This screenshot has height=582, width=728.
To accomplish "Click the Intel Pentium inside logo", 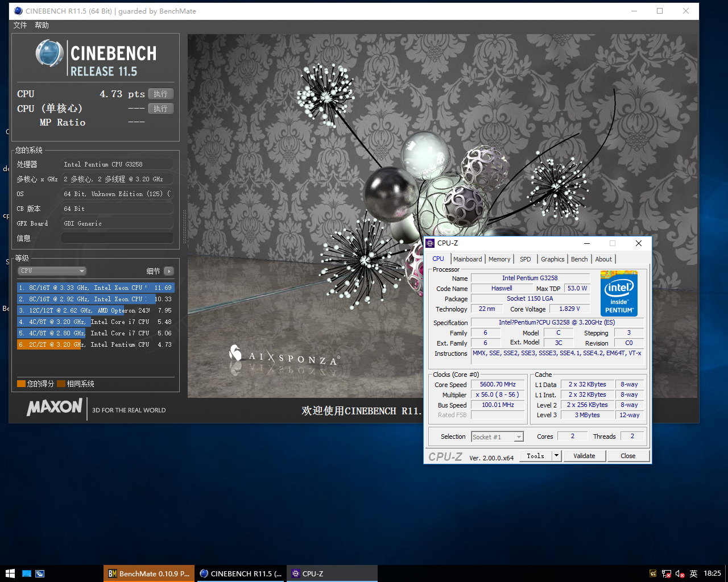I will click(x=619, y=293).
